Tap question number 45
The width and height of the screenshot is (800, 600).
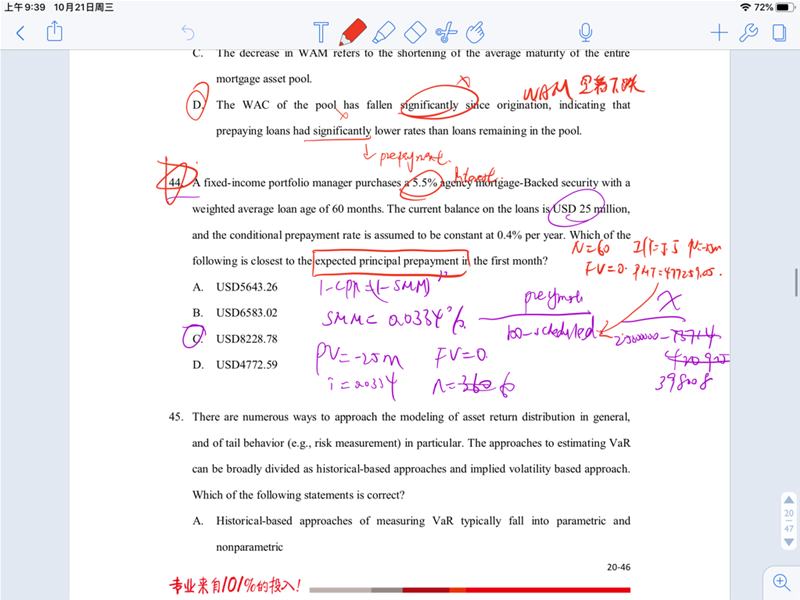click(176, 417)
